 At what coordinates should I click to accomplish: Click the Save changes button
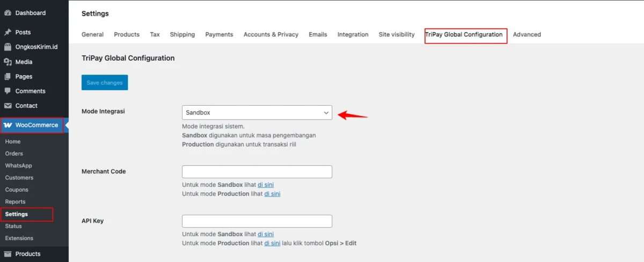pos(105,83)
